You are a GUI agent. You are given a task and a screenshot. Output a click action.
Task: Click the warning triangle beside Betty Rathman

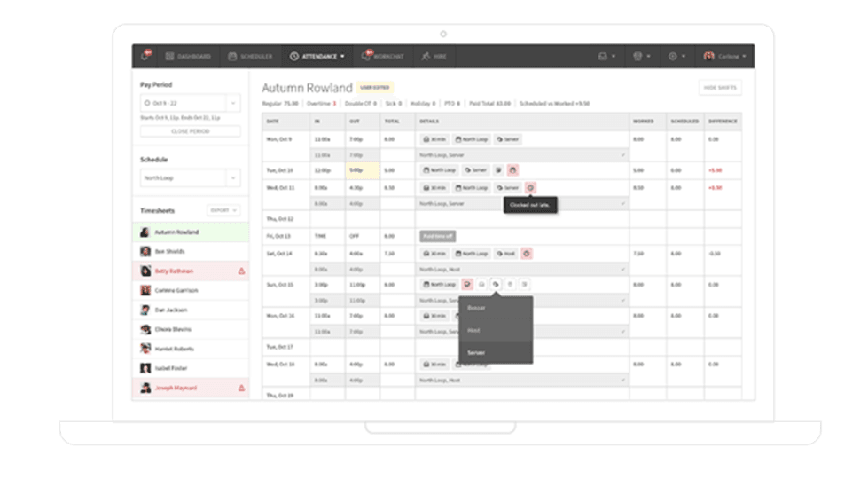coord(241,271)
